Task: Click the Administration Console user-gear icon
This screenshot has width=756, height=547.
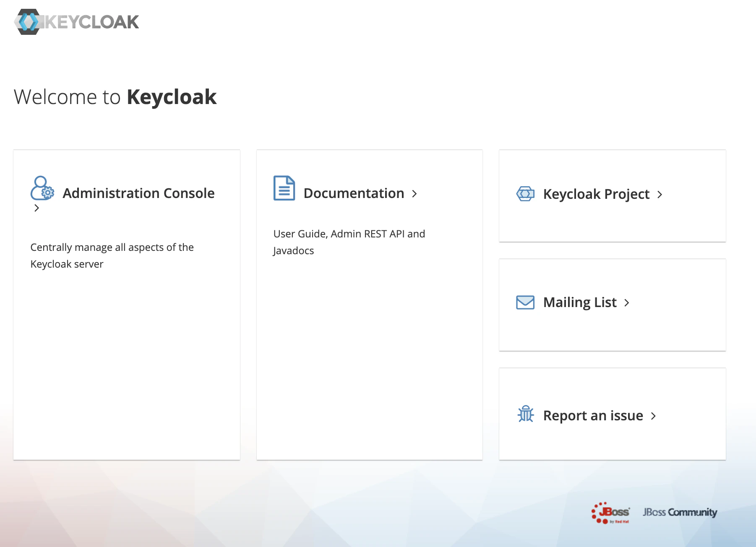Action: [x=42, y=188]
